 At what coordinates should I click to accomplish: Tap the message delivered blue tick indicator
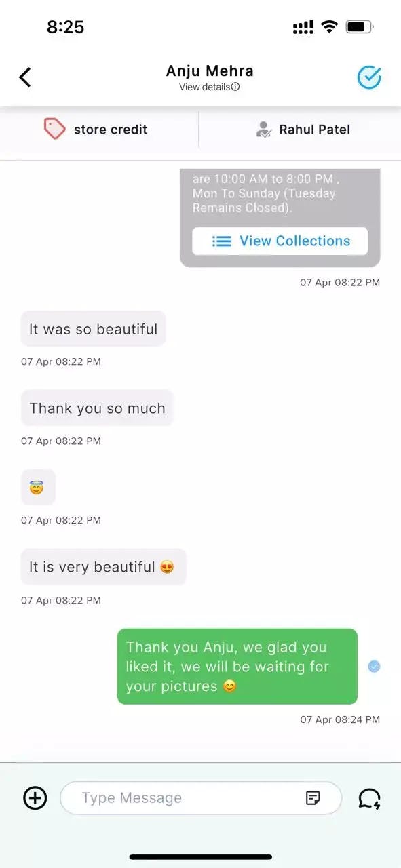click(x=374, y=667)
